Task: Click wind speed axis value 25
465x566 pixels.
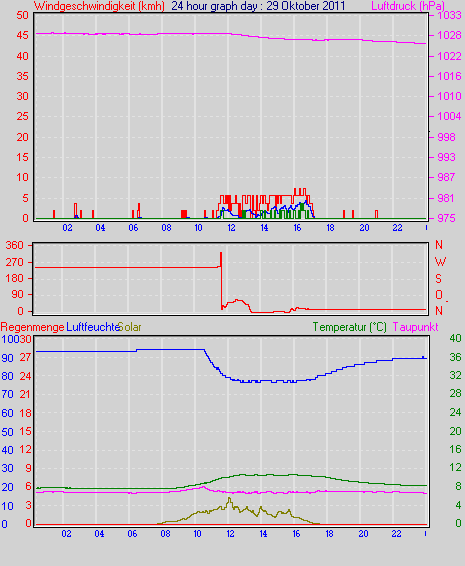Action: pos(22,117)
